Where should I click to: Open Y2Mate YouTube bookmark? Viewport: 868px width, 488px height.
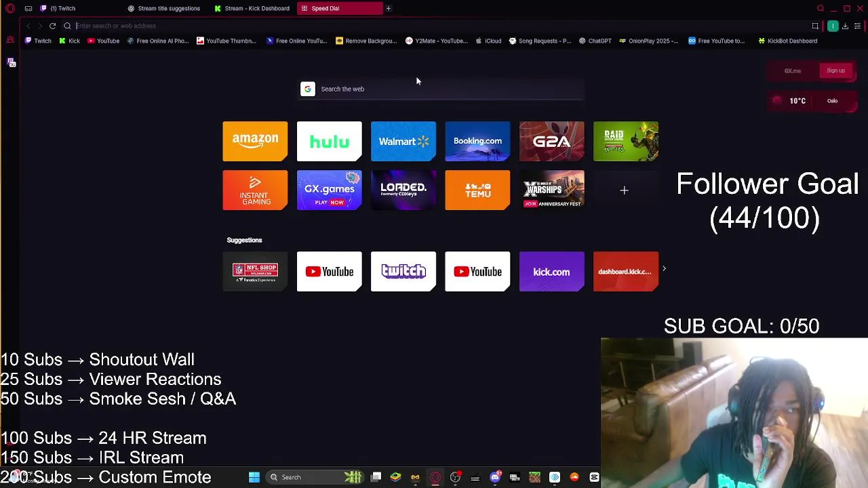pos(436,41)
